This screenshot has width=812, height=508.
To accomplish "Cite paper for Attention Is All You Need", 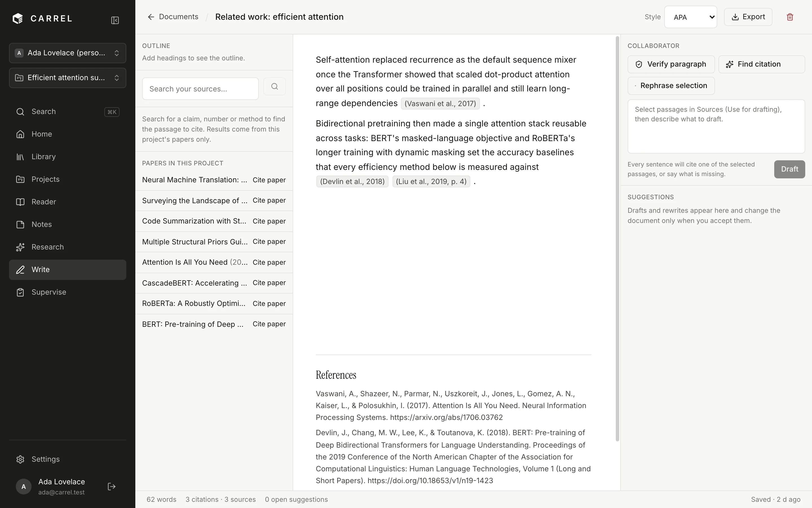I will click(x=269, y=262).
